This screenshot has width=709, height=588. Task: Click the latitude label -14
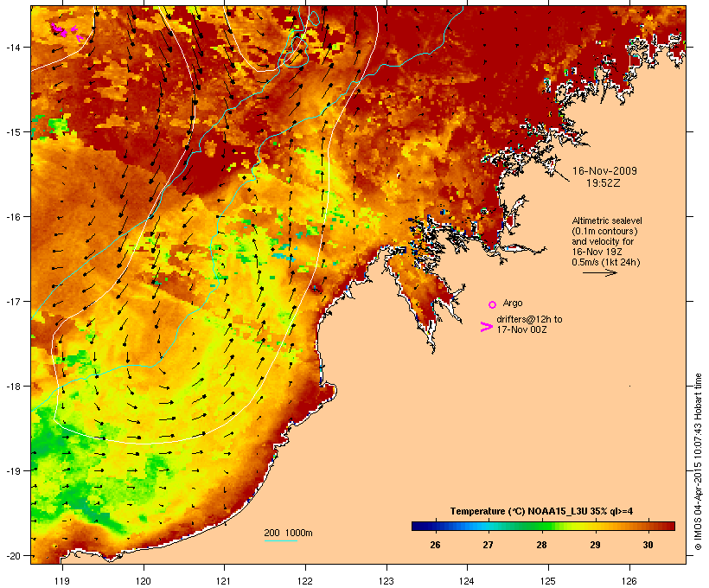pos(12,47)
